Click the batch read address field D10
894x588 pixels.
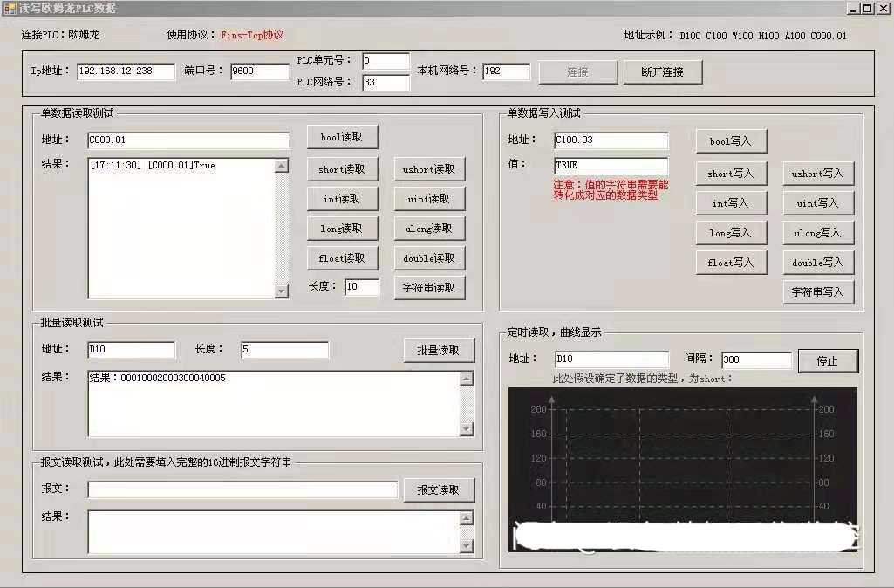point(131,350)
